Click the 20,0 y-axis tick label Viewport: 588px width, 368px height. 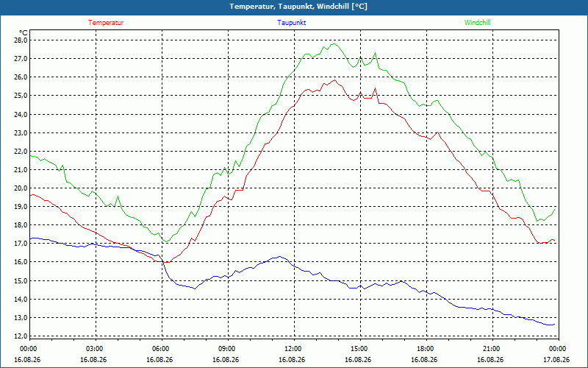click(x=21, y=188)
